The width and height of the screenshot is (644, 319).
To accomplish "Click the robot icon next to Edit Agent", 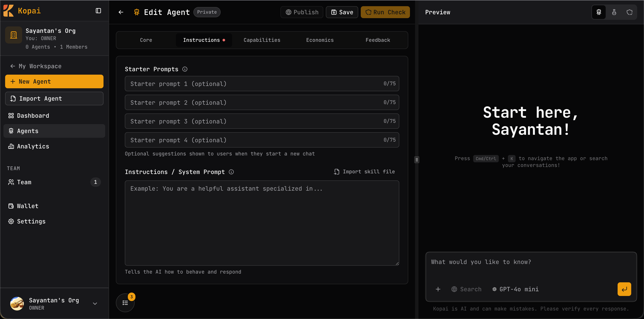I will tap(137, 12).
